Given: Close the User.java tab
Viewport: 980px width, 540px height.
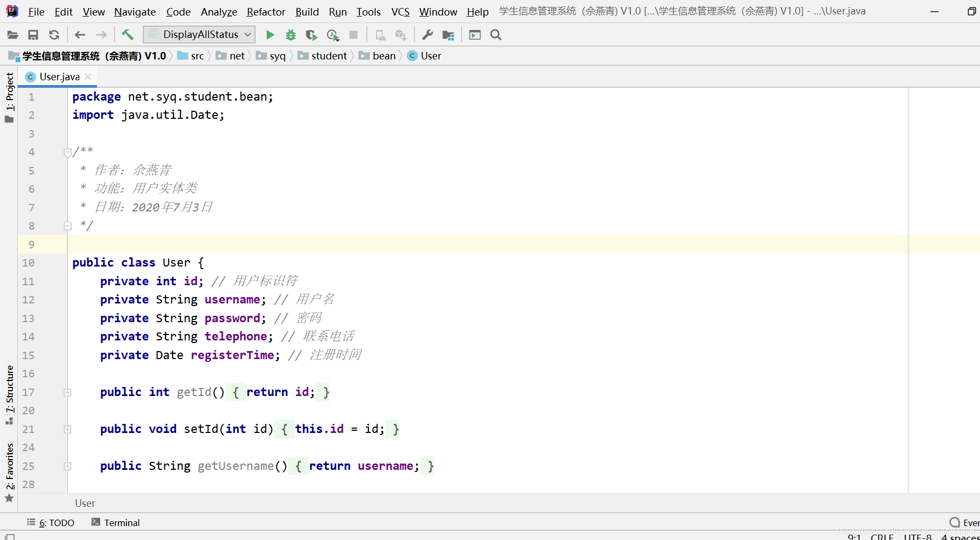Looking at the screenshot, I should click(88, 77).
